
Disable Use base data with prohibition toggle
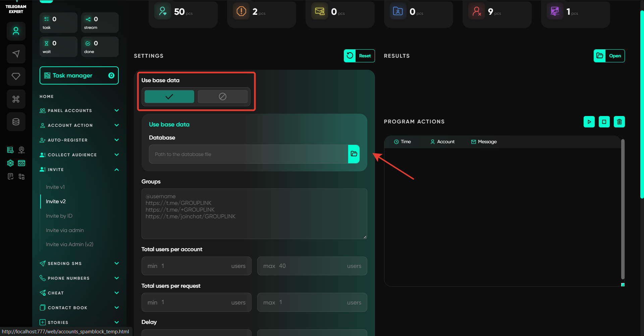[x=222, y=97]
